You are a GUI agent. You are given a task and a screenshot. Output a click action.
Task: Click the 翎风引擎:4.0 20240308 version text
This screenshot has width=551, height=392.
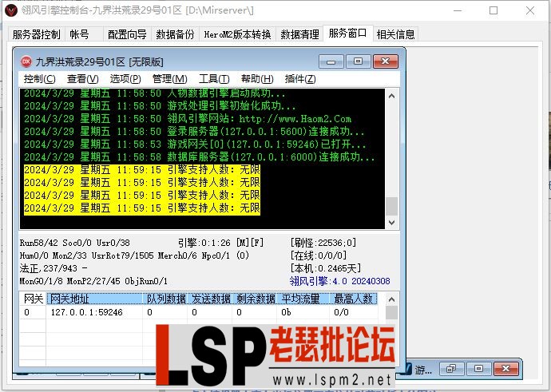tap(339, 281)
